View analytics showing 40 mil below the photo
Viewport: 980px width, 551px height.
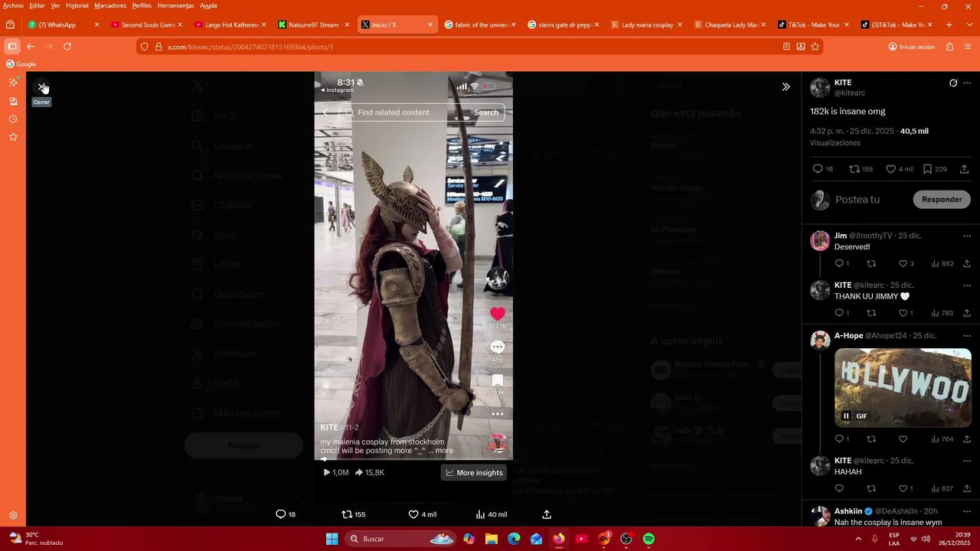491,514
